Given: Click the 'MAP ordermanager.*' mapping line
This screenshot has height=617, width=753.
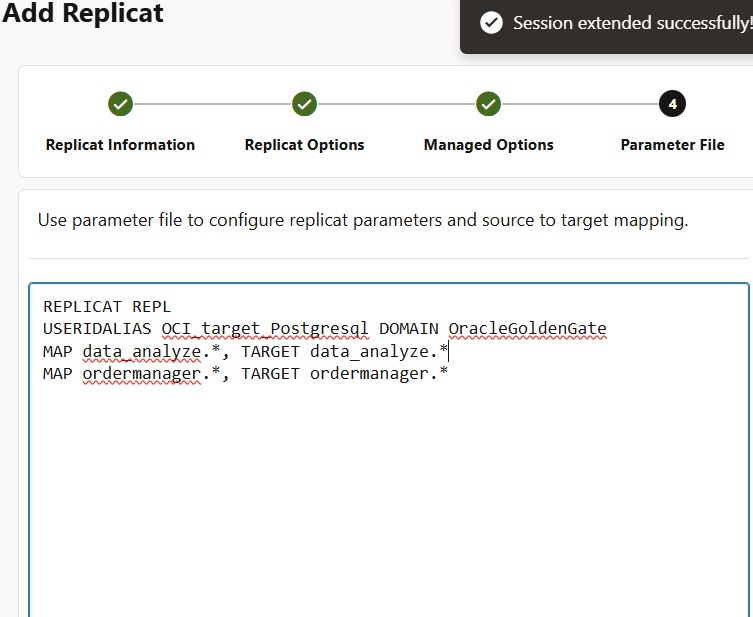Looking at the screenshot, I should coord(245,374).
